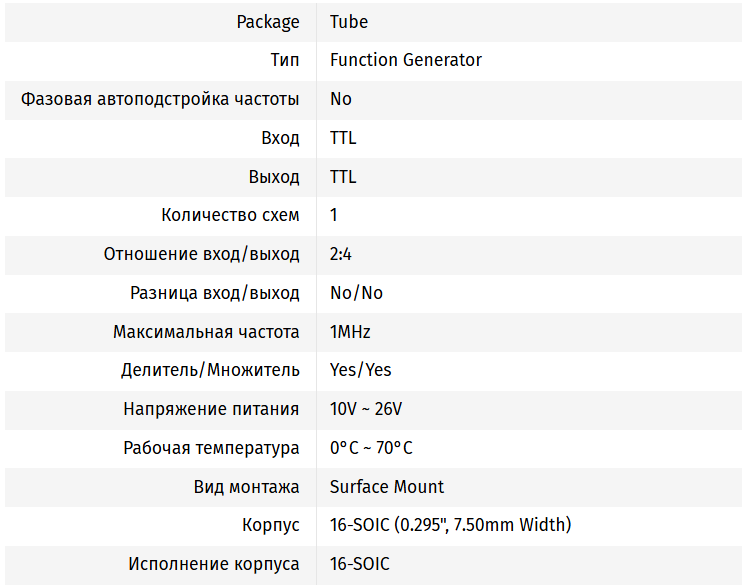The width and height of the screenshot is (742, 587).
Task: Click the 'Yes/Yes' divider/multiplier value
Action: [x=360, y=370]
